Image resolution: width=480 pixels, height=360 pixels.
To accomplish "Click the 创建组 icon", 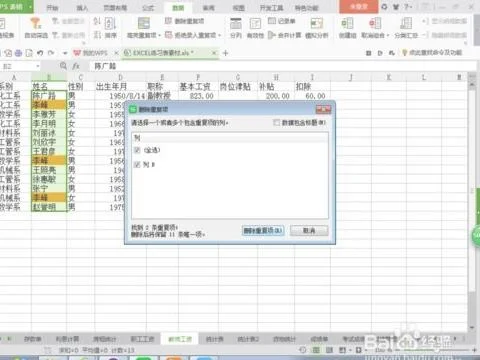I will 347,23.
